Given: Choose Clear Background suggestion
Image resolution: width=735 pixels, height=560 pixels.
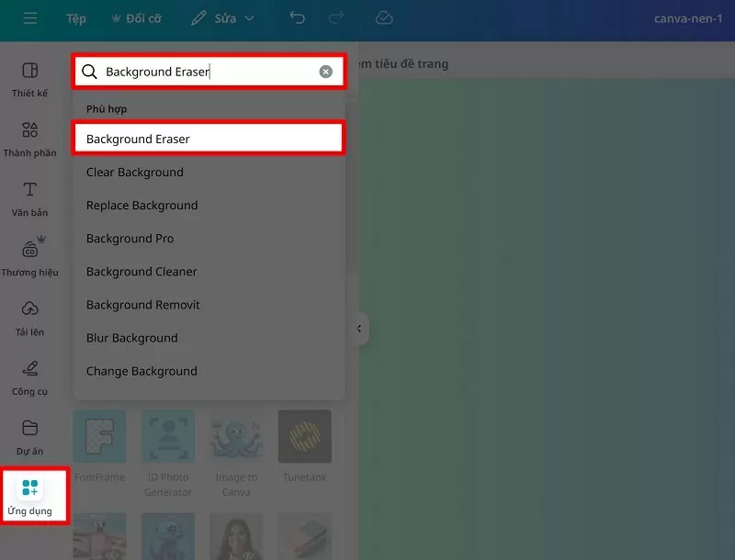Looking at the screenshot, I should pyautogui.click(x=135, y=172).
